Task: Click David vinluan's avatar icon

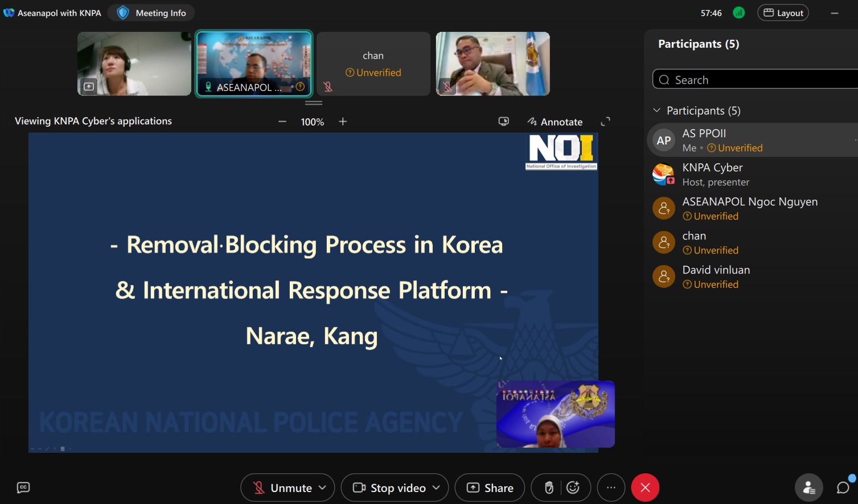Action: 664,277
